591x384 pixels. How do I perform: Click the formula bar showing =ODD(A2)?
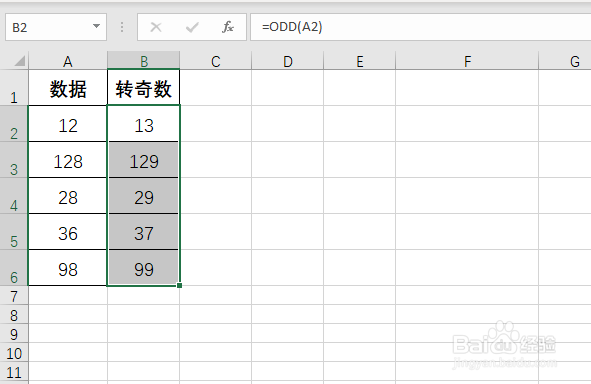(x=421, y=27)
